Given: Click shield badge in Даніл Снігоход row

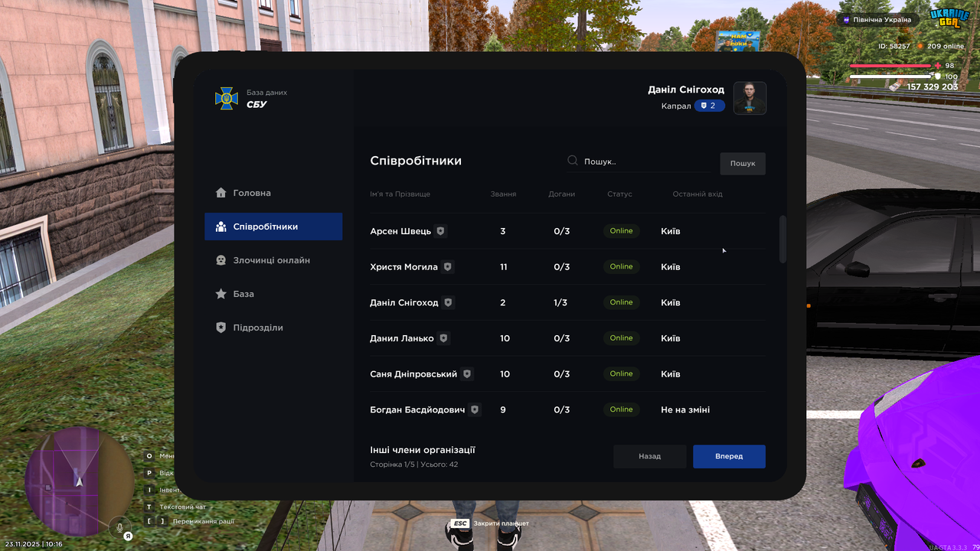Looking at the screenshot, I should tap(449, 302).
